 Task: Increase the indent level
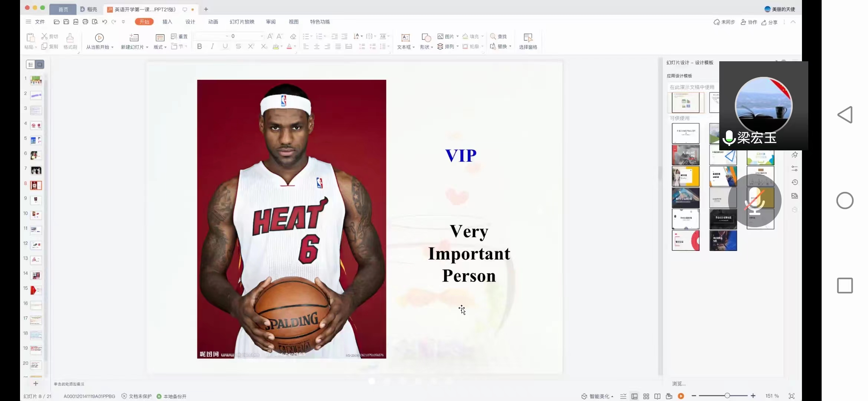click(345, 36)
